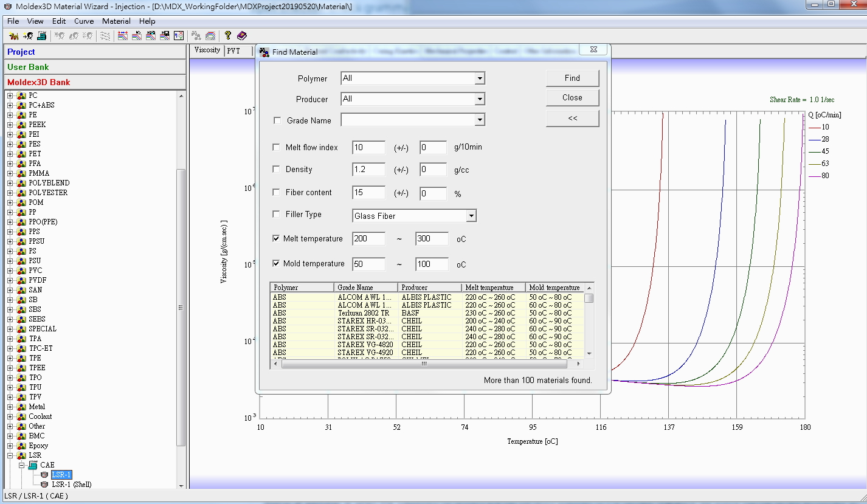
Task: Open the View menu
Action: (35, 21)
